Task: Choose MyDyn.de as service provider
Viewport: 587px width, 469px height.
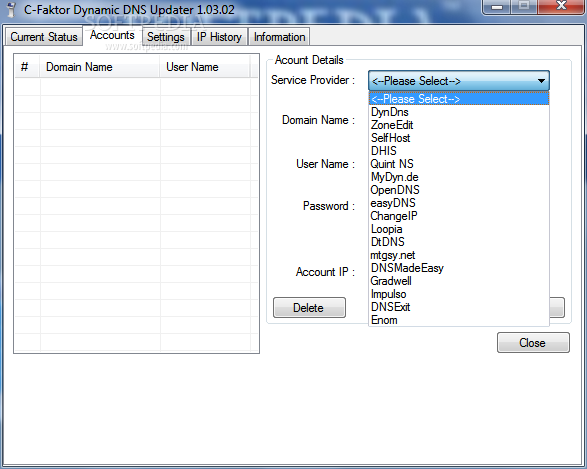Action: (x=459, y=177)
